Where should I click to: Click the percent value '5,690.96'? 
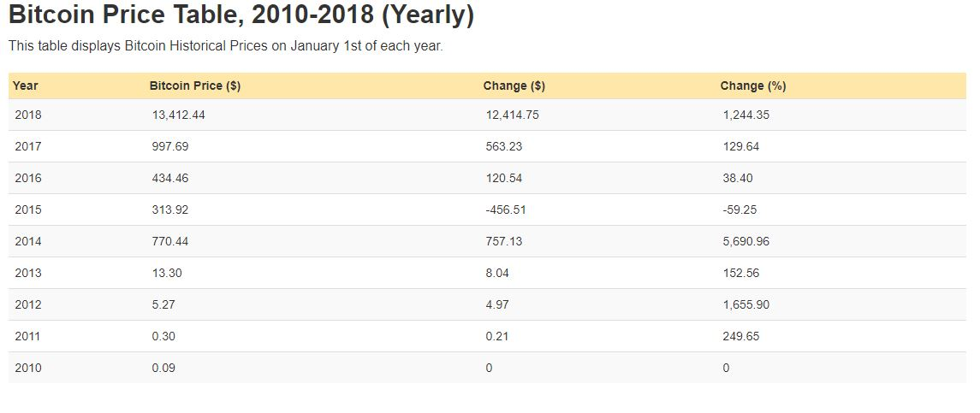[746, 241]
